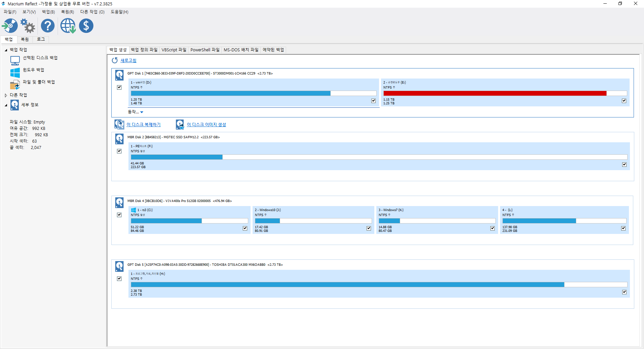Select the PE (F:) partition block
This screenshot has height=349, width=644.
point(379,156)
